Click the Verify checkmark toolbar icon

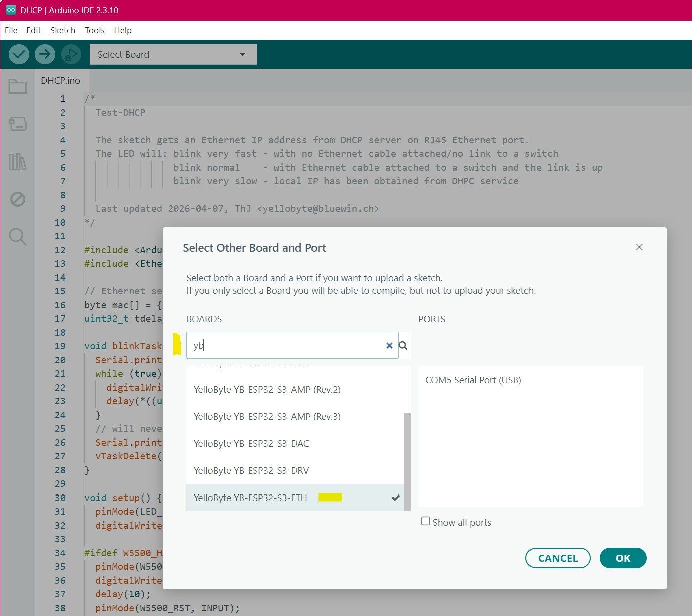point(19,54)
